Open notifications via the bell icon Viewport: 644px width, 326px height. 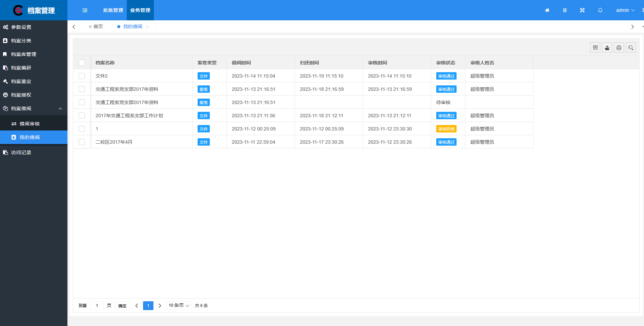[x=600, y=10]
